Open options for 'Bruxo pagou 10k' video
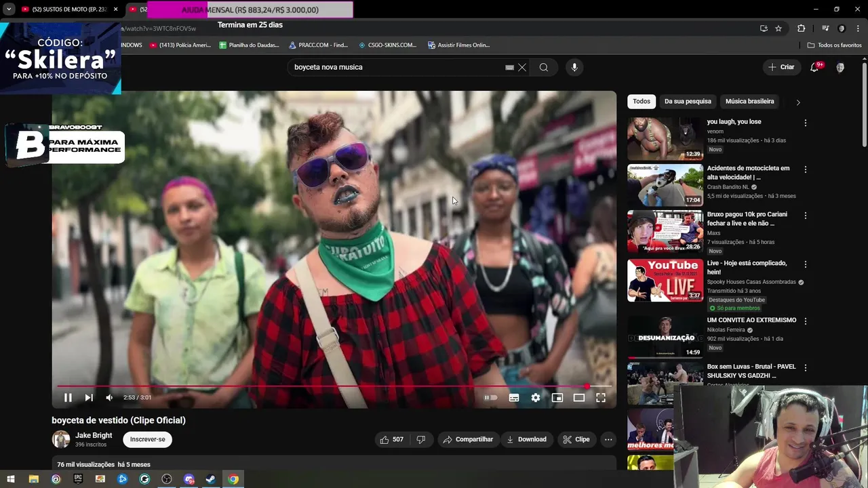868x488 pixels. tap(806, 216)
